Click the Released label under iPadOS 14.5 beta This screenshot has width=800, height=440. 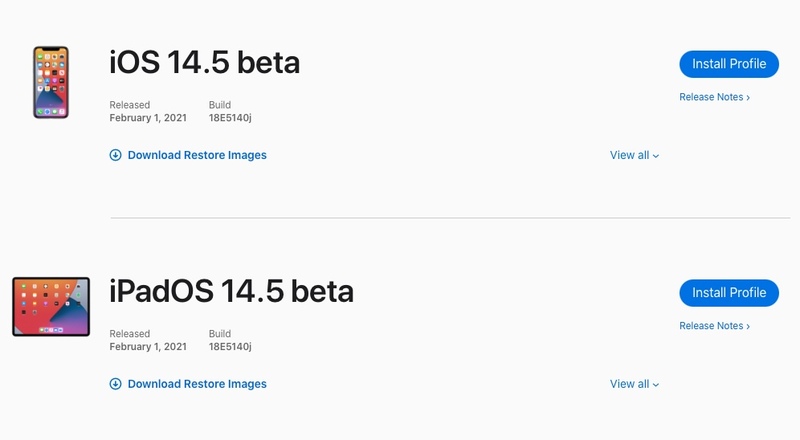(x=130, y=333)
